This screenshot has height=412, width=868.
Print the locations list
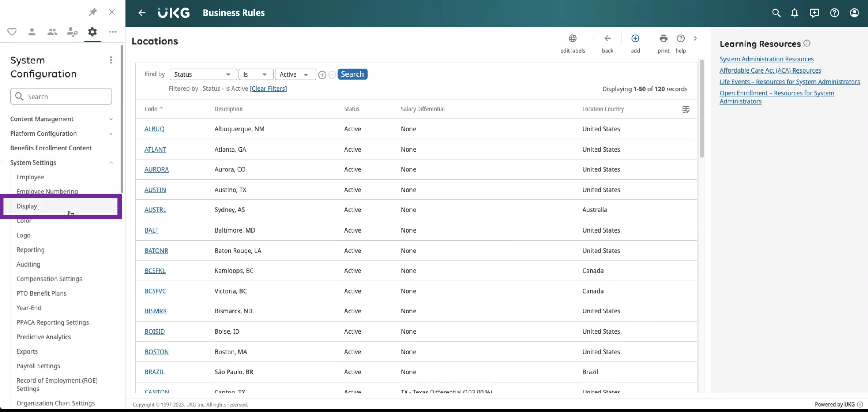[664, 44]
